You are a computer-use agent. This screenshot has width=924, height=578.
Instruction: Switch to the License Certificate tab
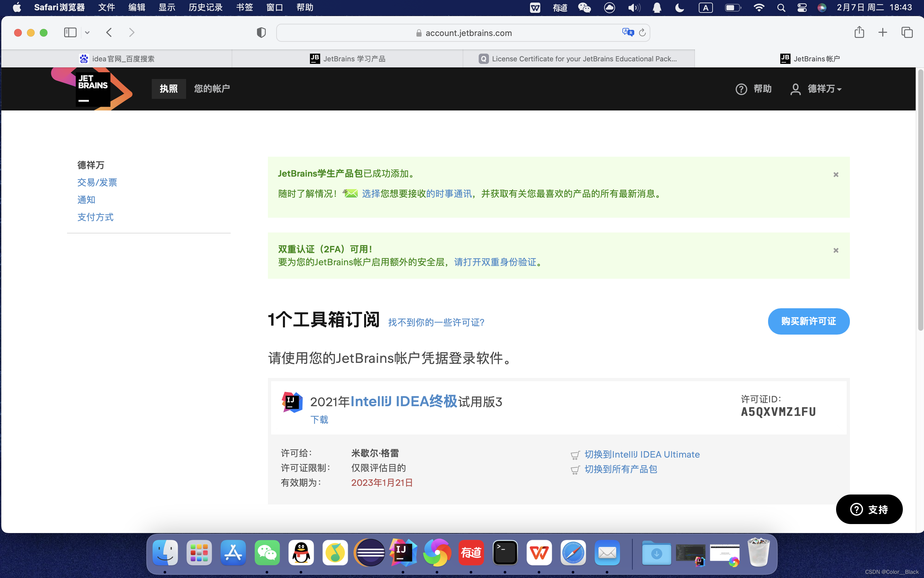tap(578, 58)
